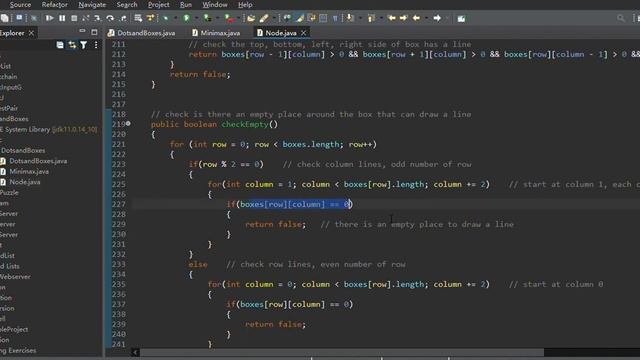Image resolution: width=640 pixels, height=360 pixels.
Task: Click the Step Over icon
Action: [x=110, y=18]
